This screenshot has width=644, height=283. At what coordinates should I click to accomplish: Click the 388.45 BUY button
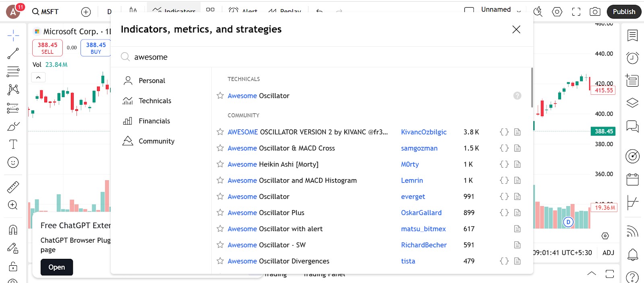pos(96,48)
